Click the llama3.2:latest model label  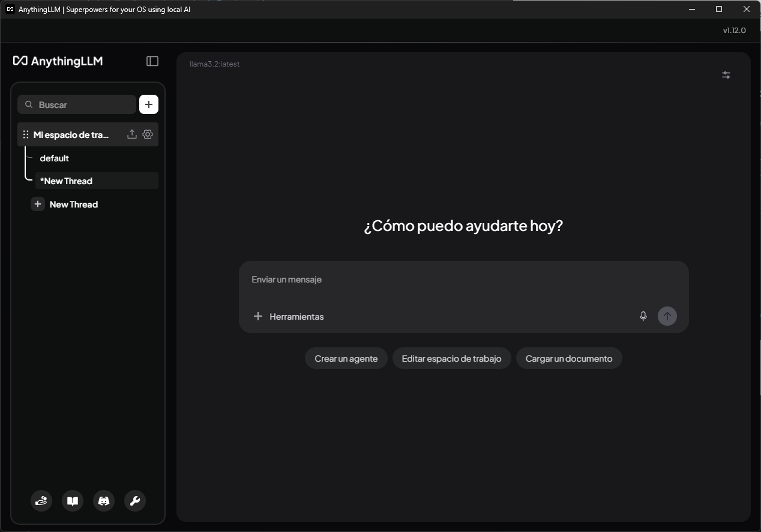(x=215, y=64)
